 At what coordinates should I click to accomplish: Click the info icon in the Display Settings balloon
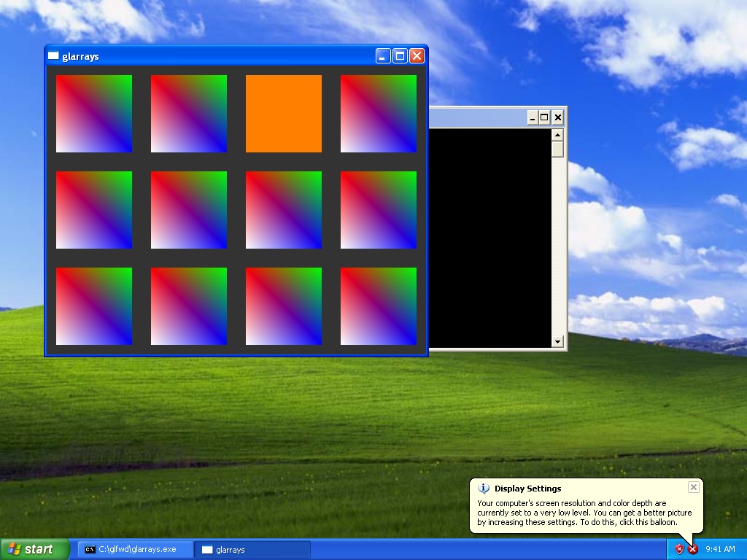[484, 489]
